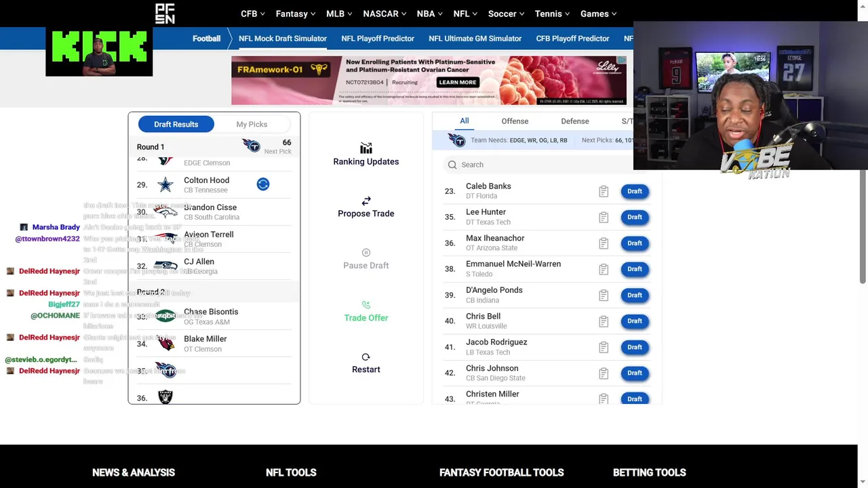Screen dimensions: 868x488
Task: Select the Defense tab
Action: click(575, 121)
